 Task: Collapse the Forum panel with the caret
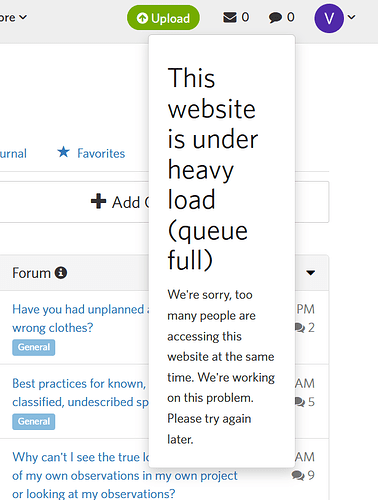pyautogui.click(x=311, y=273)
